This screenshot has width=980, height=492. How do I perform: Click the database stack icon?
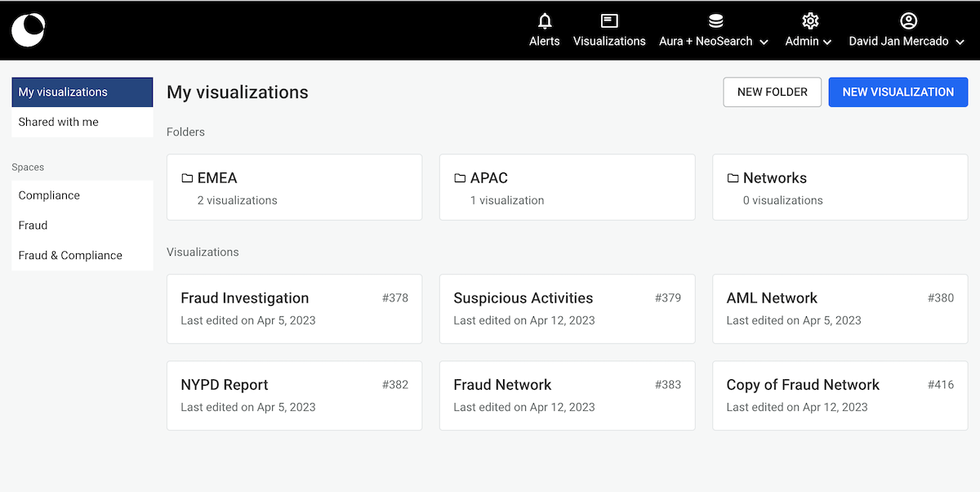(x=715, y=21)
